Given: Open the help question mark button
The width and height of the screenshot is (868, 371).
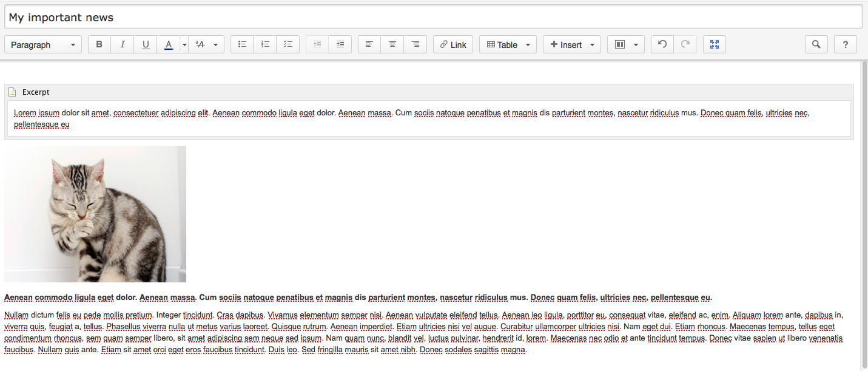Looking at the screenshot, I should pos(846,44).
